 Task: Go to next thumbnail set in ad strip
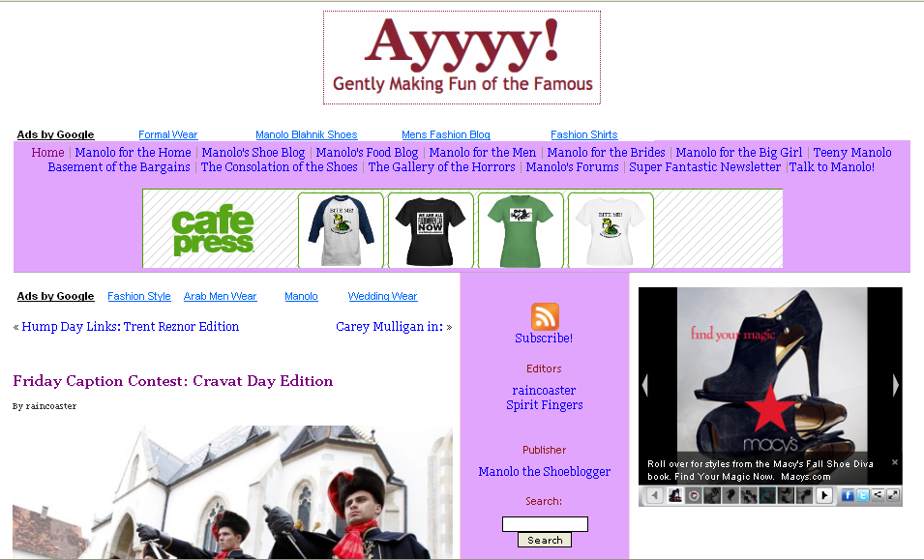coord(824,495)
